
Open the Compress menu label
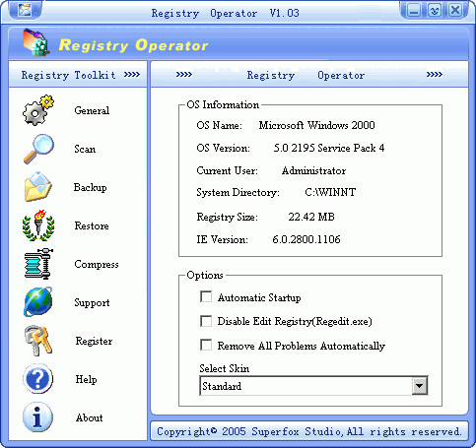point(97,265)
